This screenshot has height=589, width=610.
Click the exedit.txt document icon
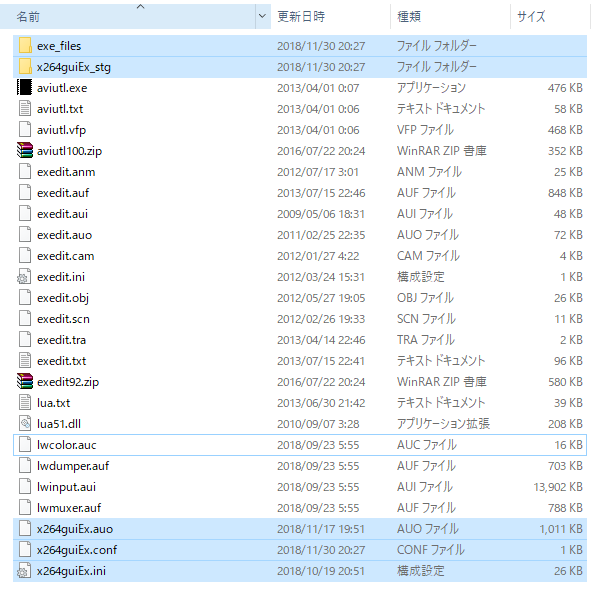click(25, 361)
